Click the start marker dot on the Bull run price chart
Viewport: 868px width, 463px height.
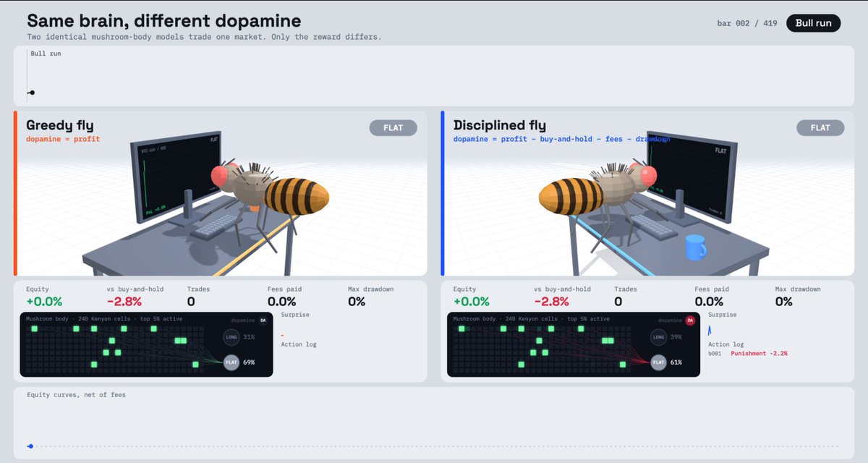(32, 93)
